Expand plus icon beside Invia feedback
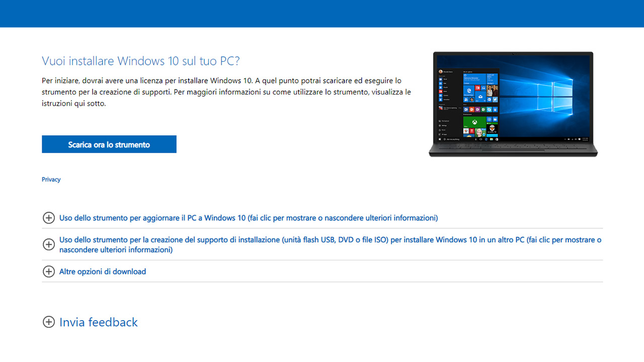Viewport: 644px width, 362px height. [x=48, y=322]
